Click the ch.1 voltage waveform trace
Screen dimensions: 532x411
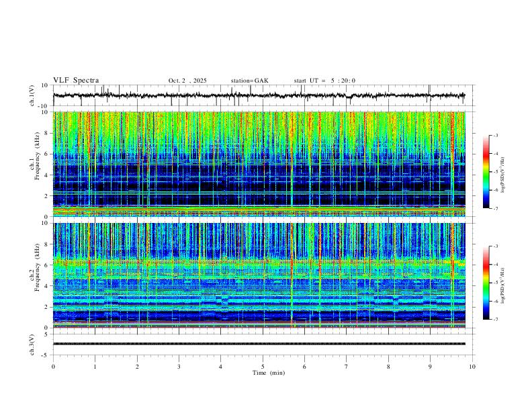[x=259, y=95]
